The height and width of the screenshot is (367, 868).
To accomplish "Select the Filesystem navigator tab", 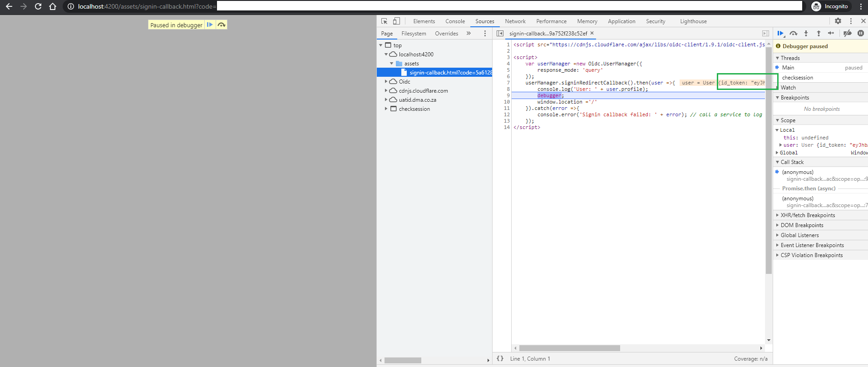I will 414,34.
